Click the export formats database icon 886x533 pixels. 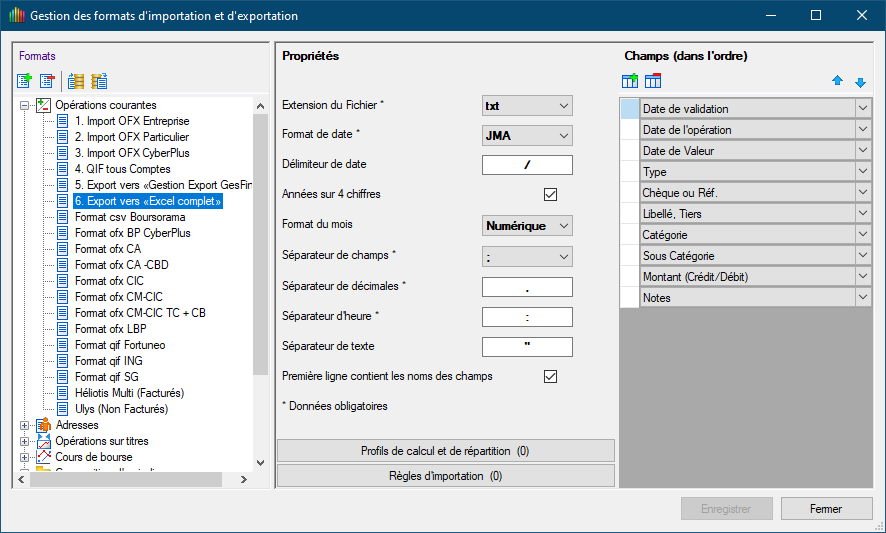(98, 81)
